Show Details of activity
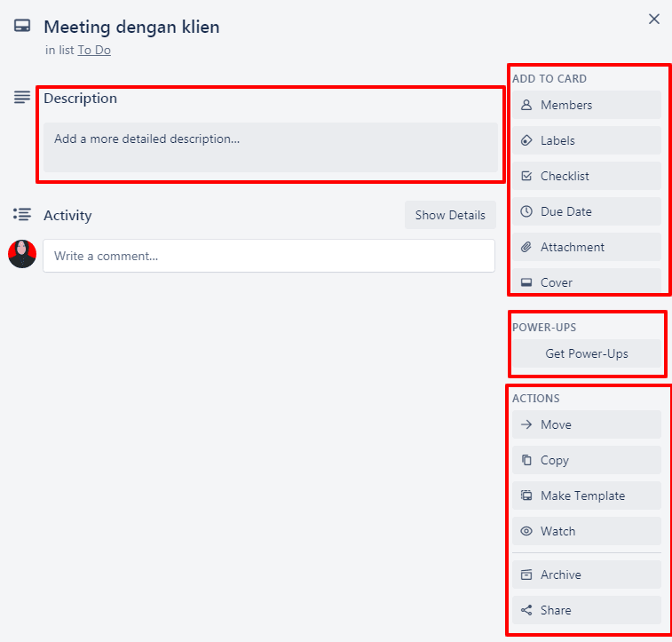The image size is (672, 642). tap(450, 215)
